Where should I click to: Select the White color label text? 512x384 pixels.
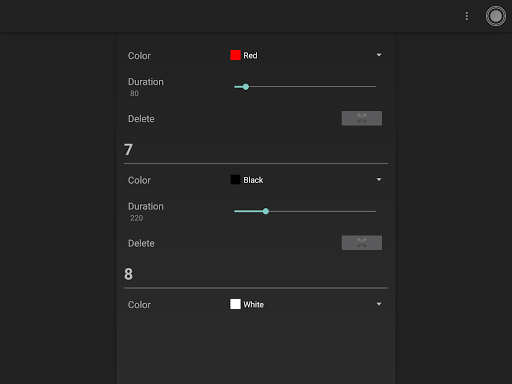coord(253,304)
